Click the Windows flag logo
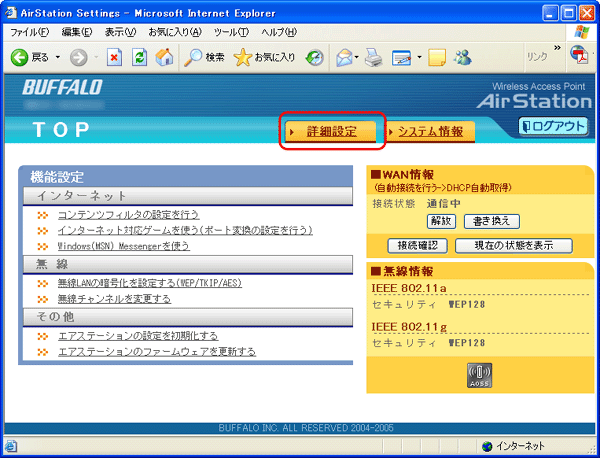Viewport: 600px width, 458px height. click(582, 32)
